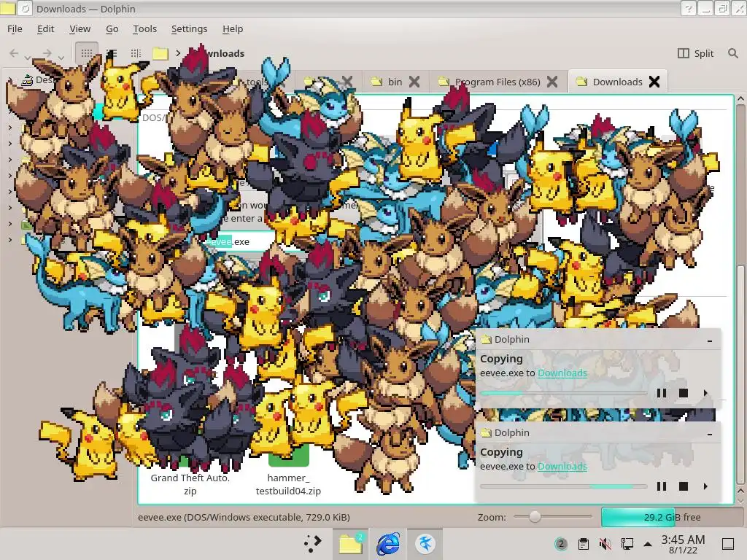This screenshot has height=560, width=747.
Task: Toggle the Split view button
Action: tap(695, 53)
